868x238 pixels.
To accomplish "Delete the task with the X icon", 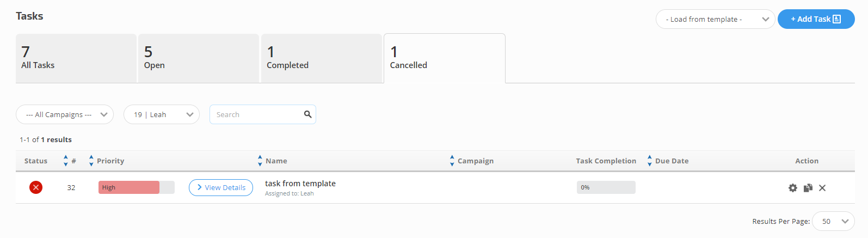I will tap(822, 188).
